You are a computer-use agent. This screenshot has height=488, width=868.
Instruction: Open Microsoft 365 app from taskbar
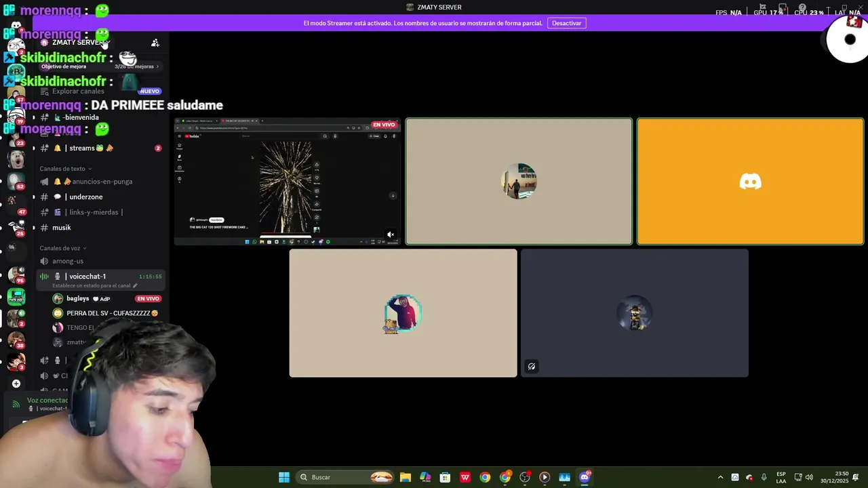[425, 477]
